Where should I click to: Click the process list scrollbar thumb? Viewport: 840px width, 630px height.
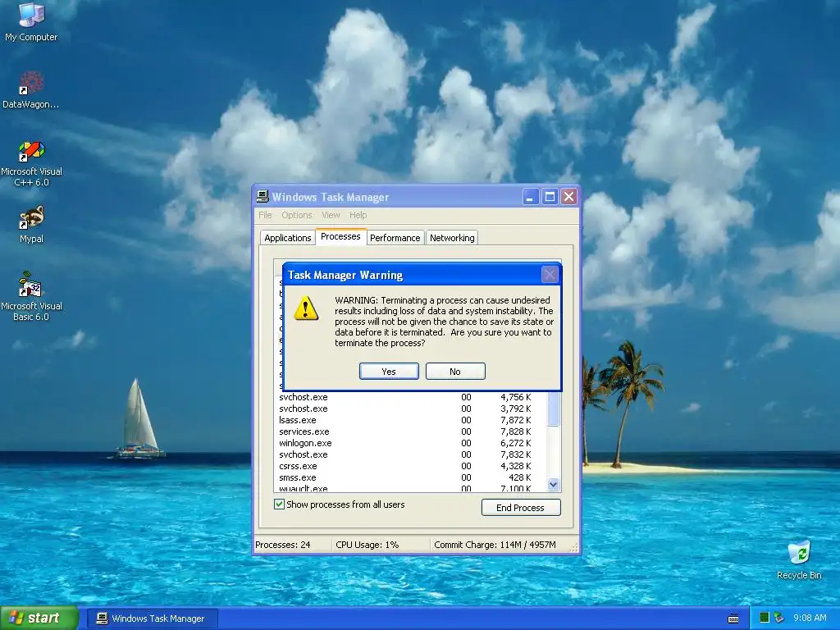click(x=554, y=409)
